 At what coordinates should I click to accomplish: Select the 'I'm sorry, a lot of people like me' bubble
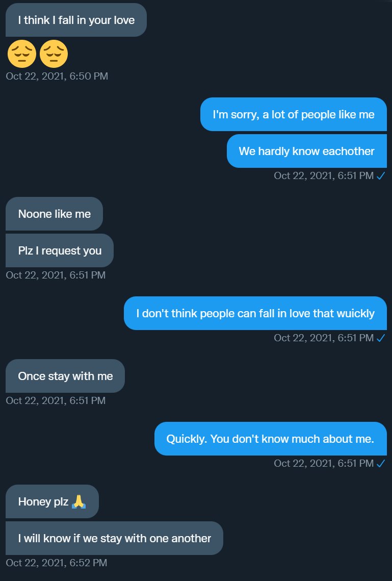[x=293, y=114]
